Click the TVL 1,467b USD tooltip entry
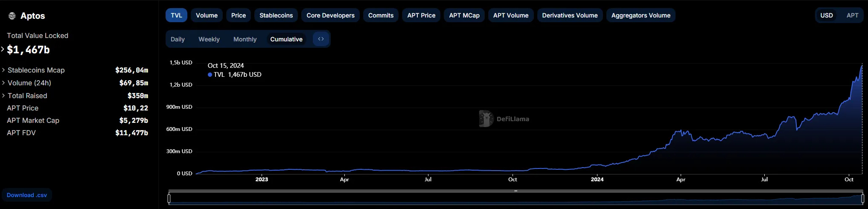Viewport: 868px width, 209px height. pos(235,74)
